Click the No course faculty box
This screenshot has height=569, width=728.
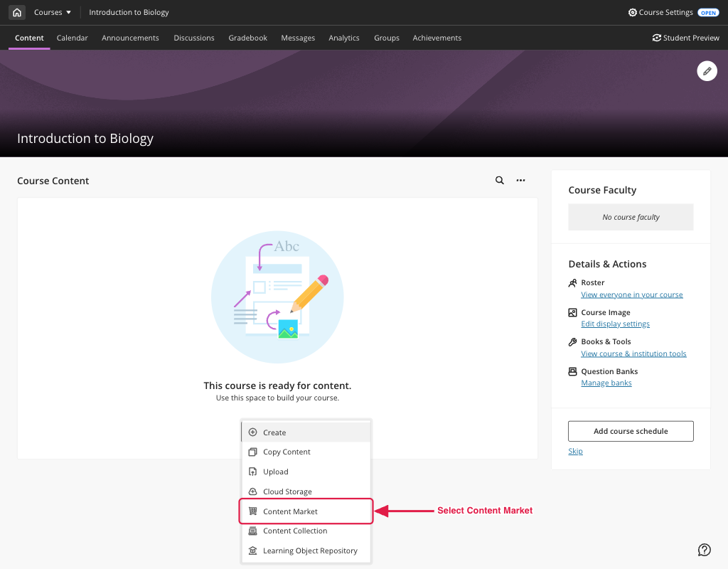pyautogui.click(x=631, y=217)
